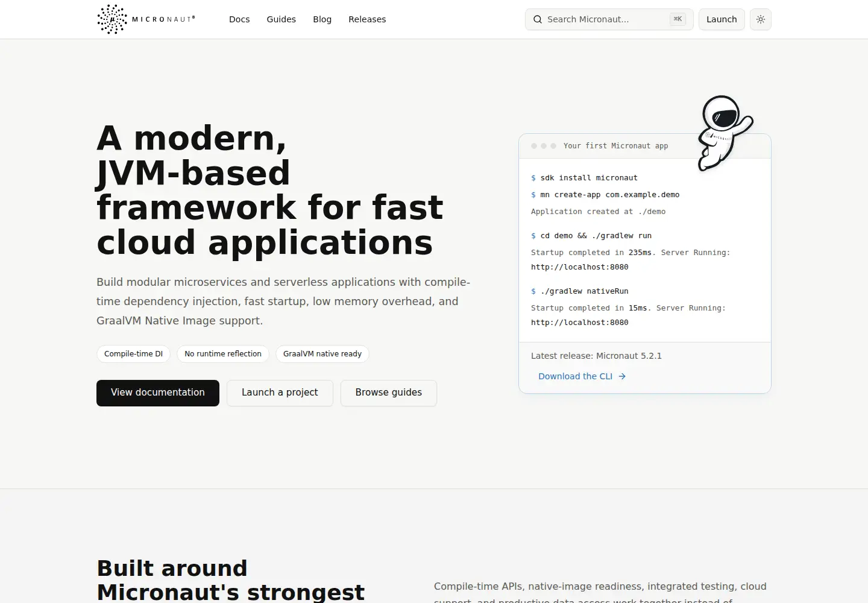Click the No runtime reflection pill

point(223,354)
